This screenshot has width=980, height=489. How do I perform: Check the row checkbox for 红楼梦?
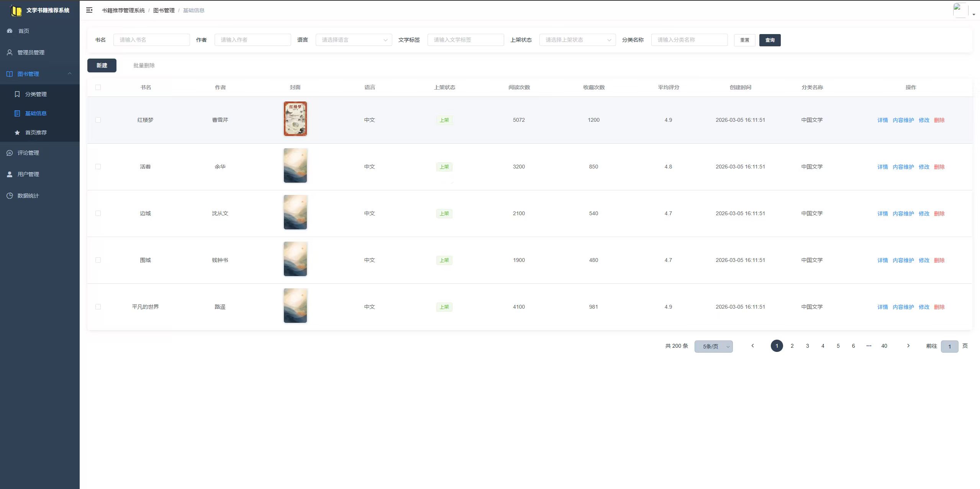point(98,120)
